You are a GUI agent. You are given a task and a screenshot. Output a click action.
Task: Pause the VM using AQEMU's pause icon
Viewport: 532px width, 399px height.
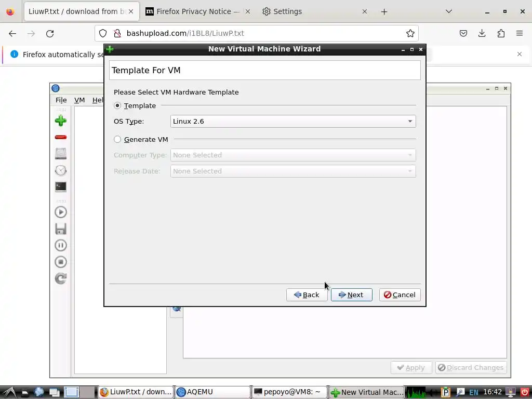coord(61,245)
